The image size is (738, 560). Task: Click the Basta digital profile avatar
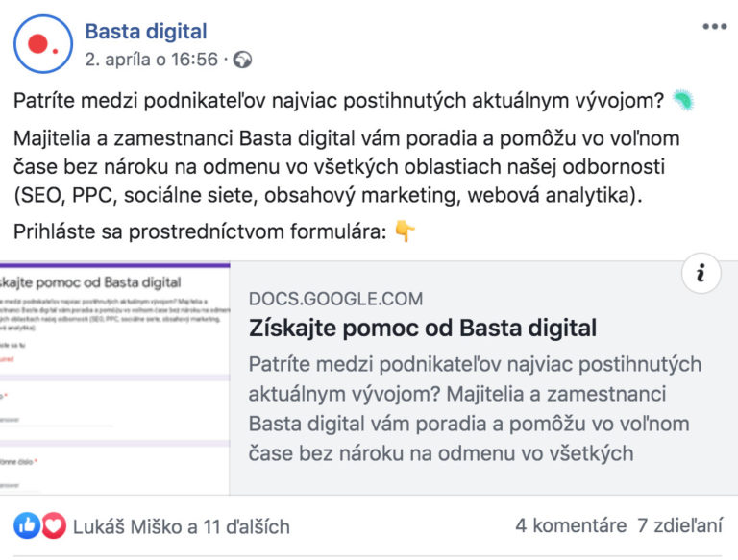coord(43,43)
